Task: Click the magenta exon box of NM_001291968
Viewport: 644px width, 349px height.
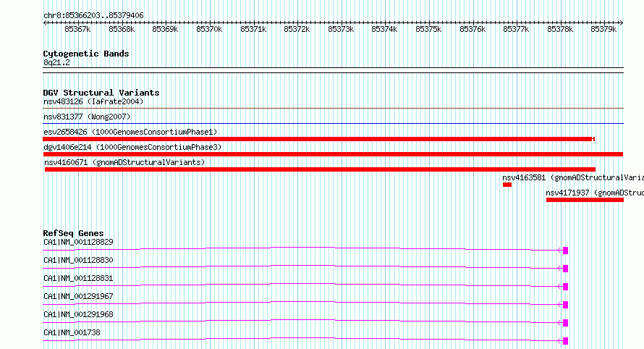Action: tap(566, 323)
